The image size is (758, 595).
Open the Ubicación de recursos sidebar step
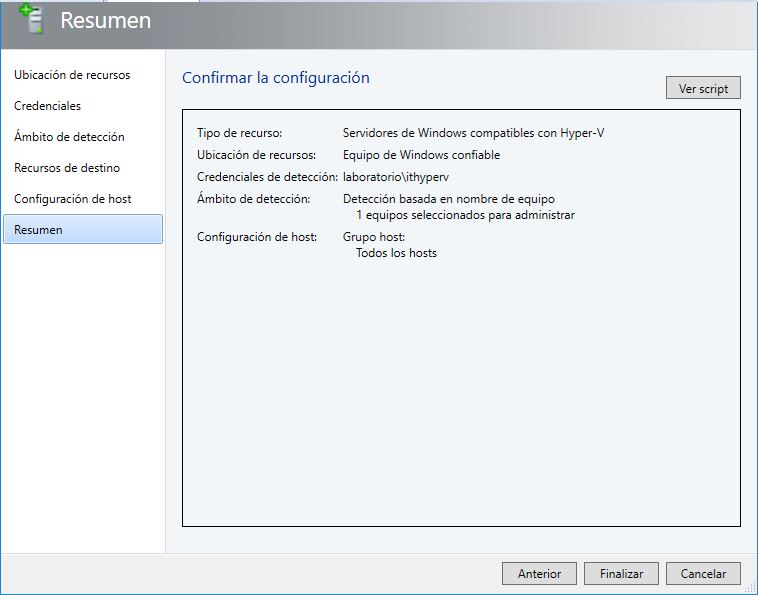[x=72, y=75]
